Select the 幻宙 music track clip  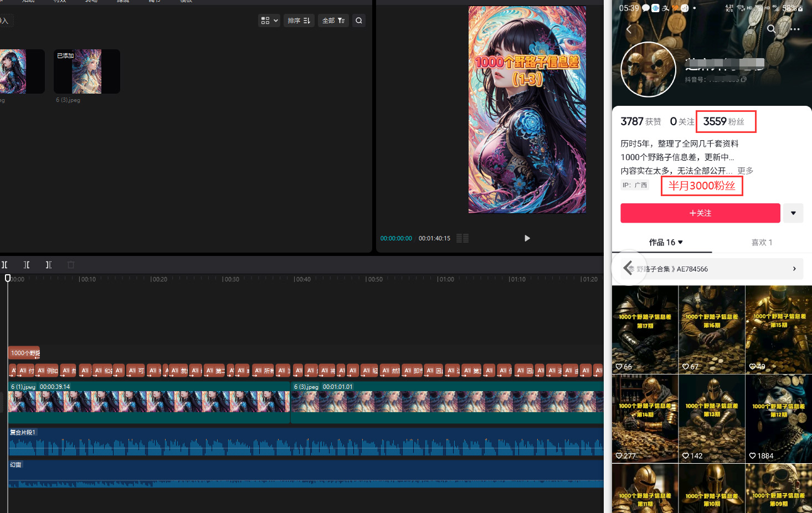(x=306, y=474)
